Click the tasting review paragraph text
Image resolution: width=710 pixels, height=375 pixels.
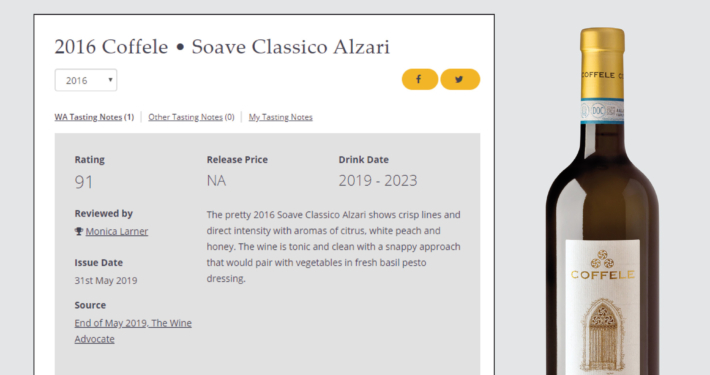[334, 246]
